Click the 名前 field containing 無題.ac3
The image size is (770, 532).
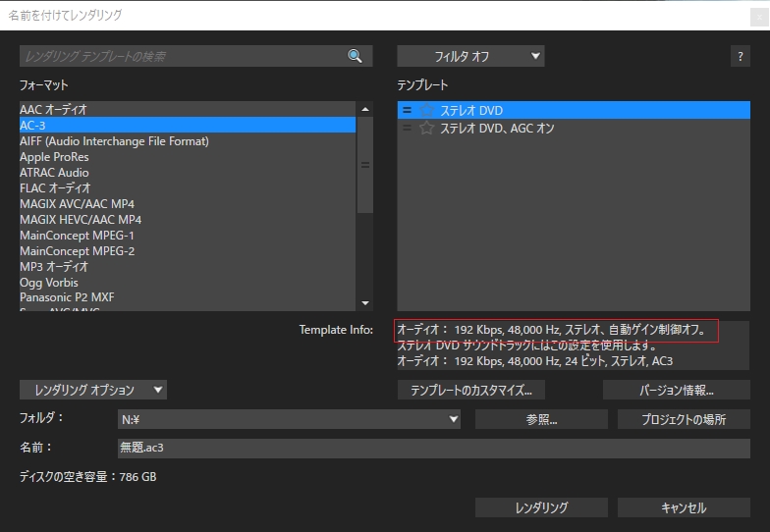click(x=434, y=448)
